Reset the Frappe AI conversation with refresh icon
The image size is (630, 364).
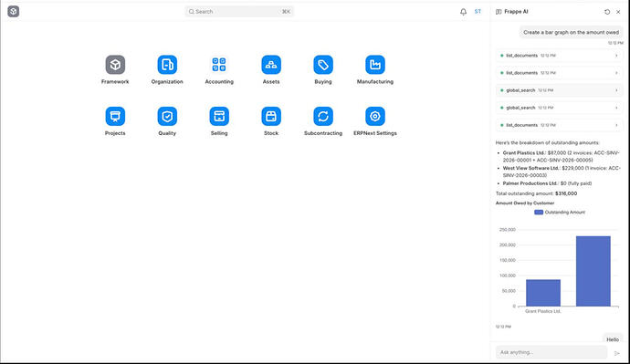pos(607,12)
